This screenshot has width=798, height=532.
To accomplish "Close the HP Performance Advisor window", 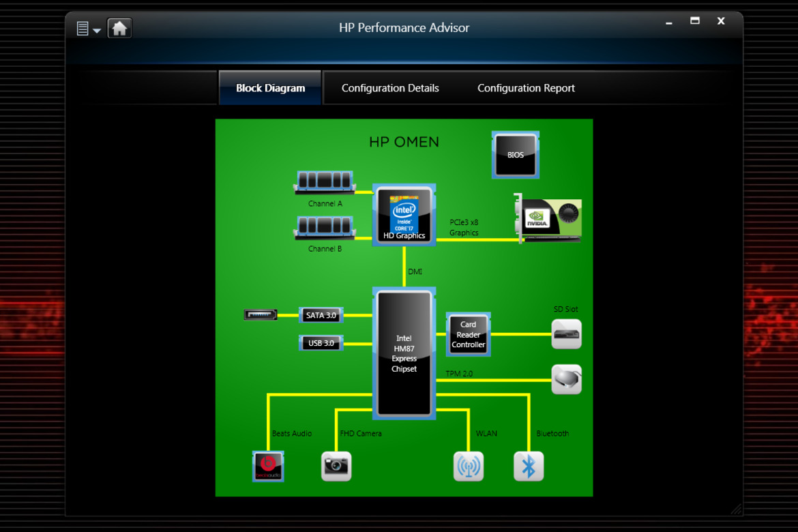I will 721,21.
